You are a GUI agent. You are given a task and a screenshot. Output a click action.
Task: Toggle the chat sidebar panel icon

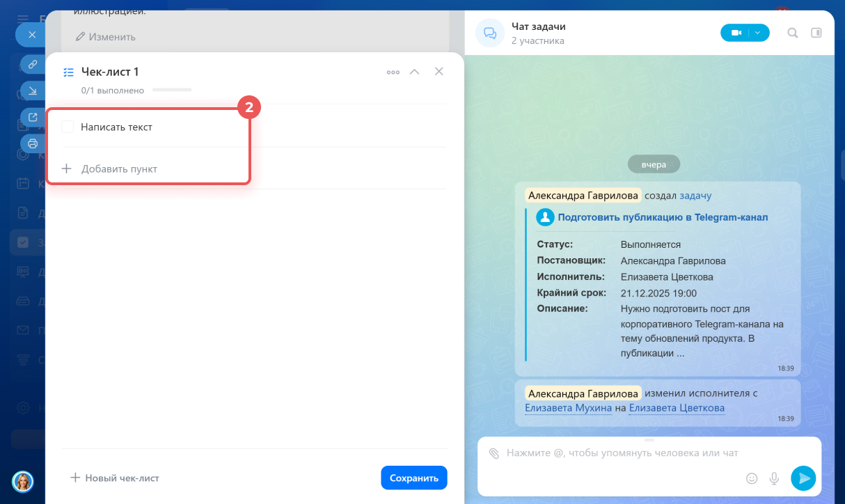pyautogui.click(x=816, y=33)
